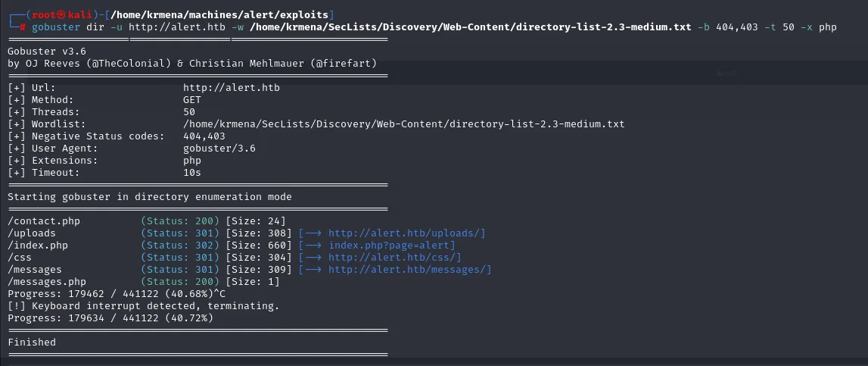Click the User Agent value gobuster/3.6
The height and width of the screenshot is (366, 868).
point(219,149)
